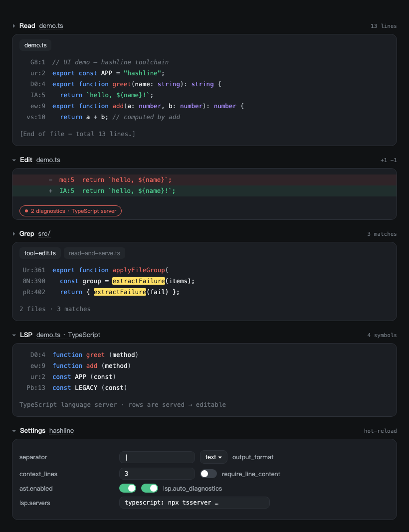Screen dimensions: 409x532
Task: Select the '+1 −1' edit summary label
Action: click(x=389, y=160)
